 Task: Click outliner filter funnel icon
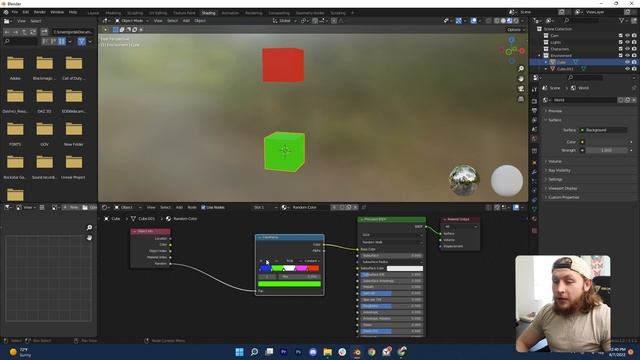622,20
